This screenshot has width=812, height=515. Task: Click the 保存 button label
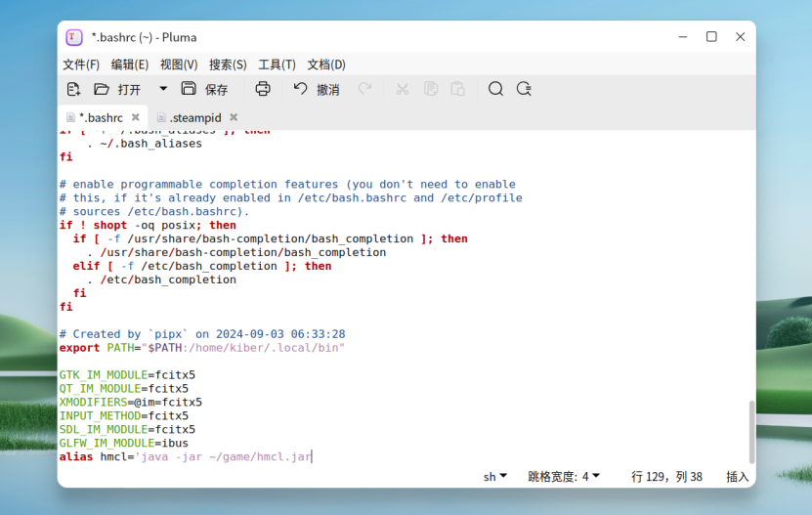[216, 90]
